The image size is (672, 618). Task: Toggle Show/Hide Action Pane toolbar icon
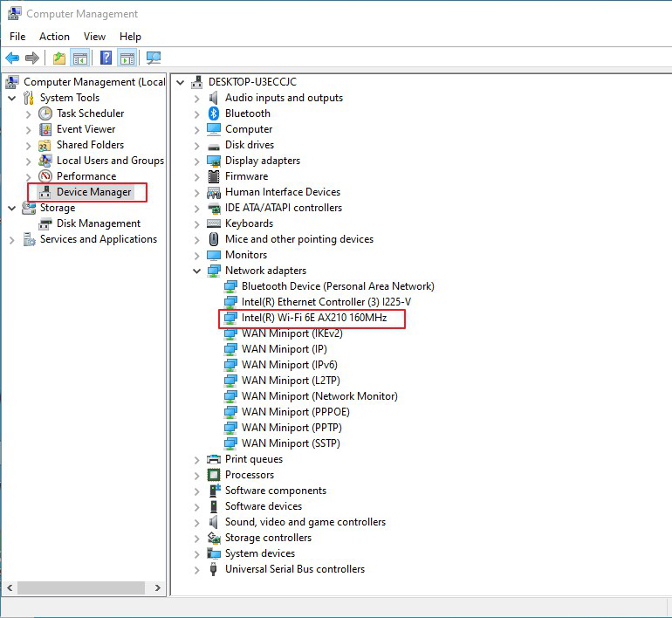(127, 58)
